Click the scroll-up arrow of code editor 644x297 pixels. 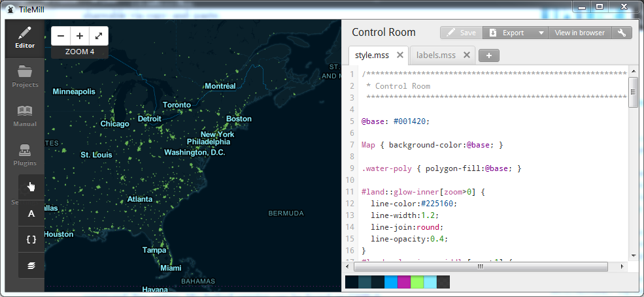pos(634,70)
